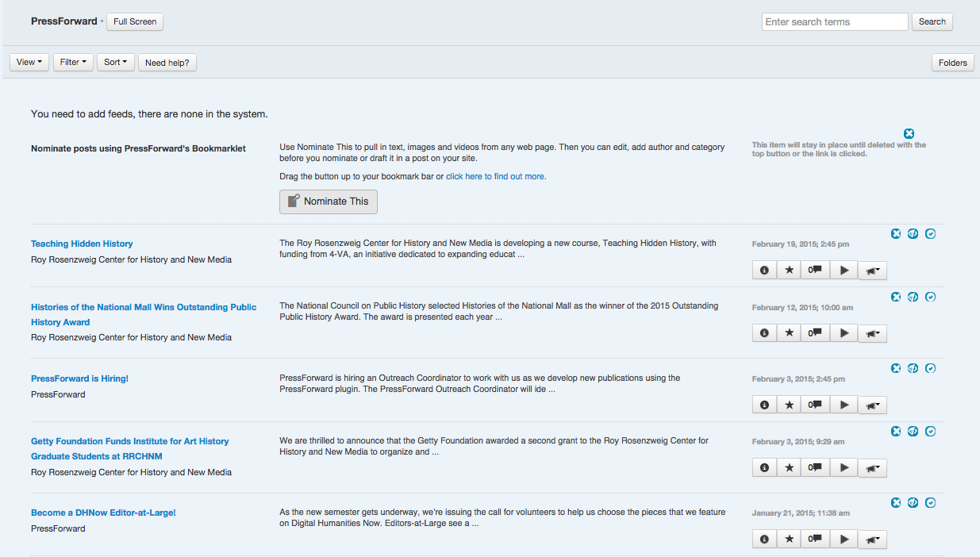Expand megaphone dropdown for Histories of National Mall
Image resolution: width=980 pixels, height=557 pixels.
pos(872,333)
